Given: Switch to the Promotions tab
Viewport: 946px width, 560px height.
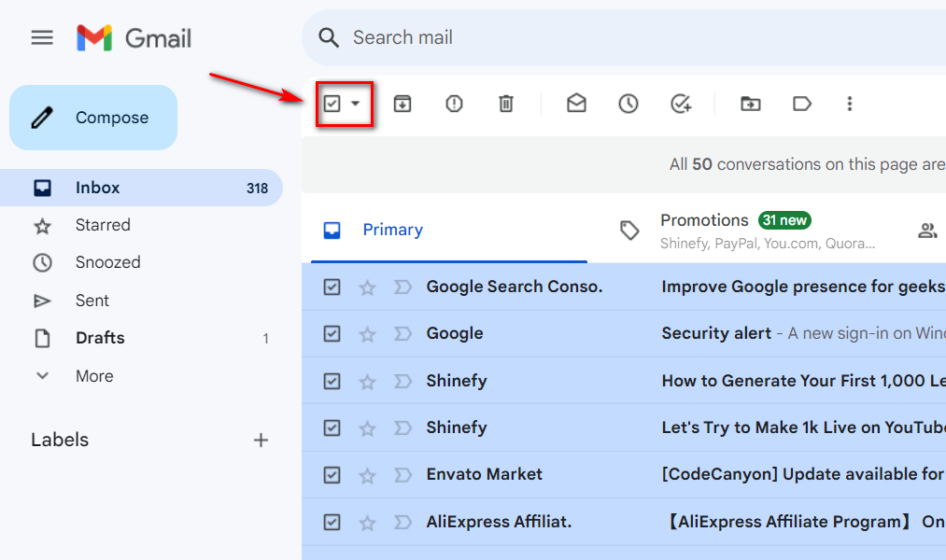Looking at the screenshot, I should pos(748,230).
